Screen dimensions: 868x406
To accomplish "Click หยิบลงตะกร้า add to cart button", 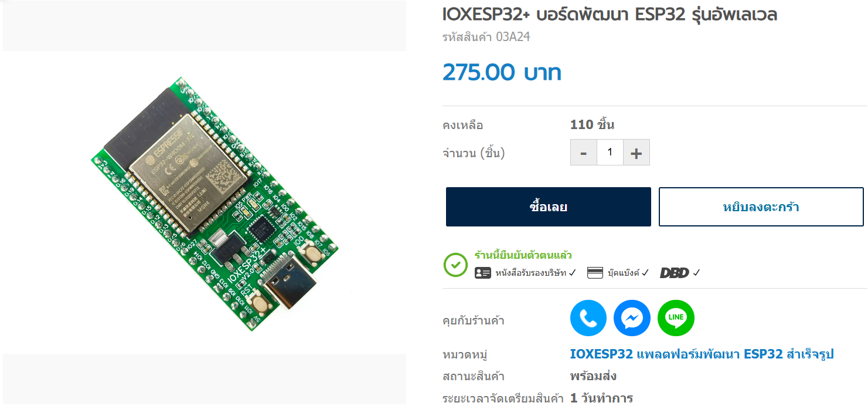I will point(761,207).
